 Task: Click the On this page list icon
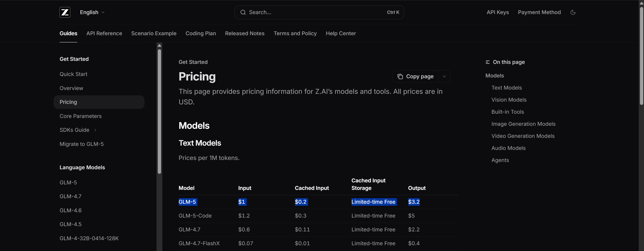pos(487,62)
